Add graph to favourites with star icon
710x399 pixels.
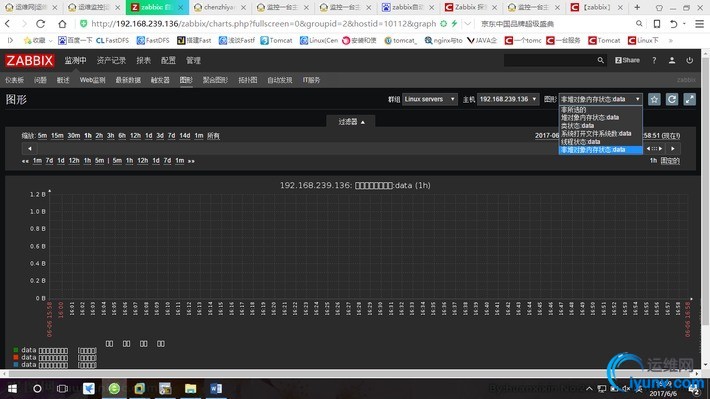(x=654, y=99)
